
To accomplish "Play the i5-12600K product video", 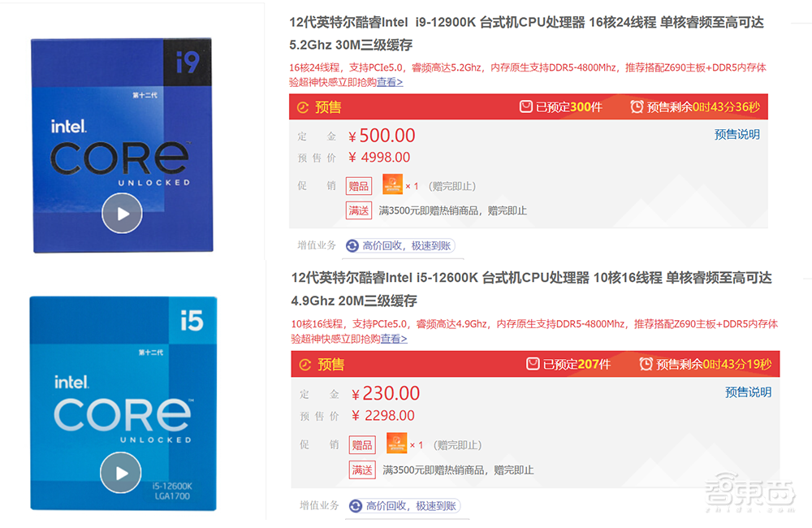I will pos(120,473).
